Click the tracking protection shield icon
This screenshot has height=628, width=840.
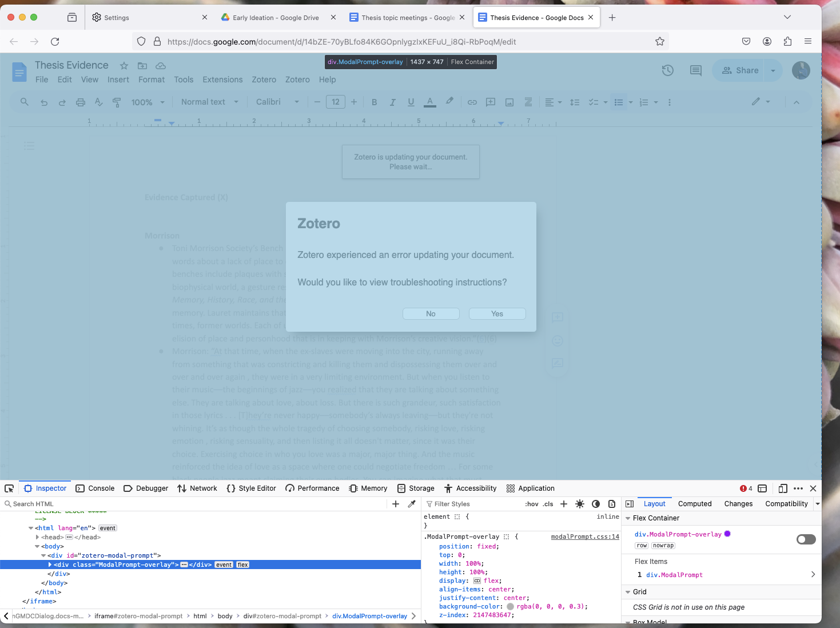click(141, 41)
